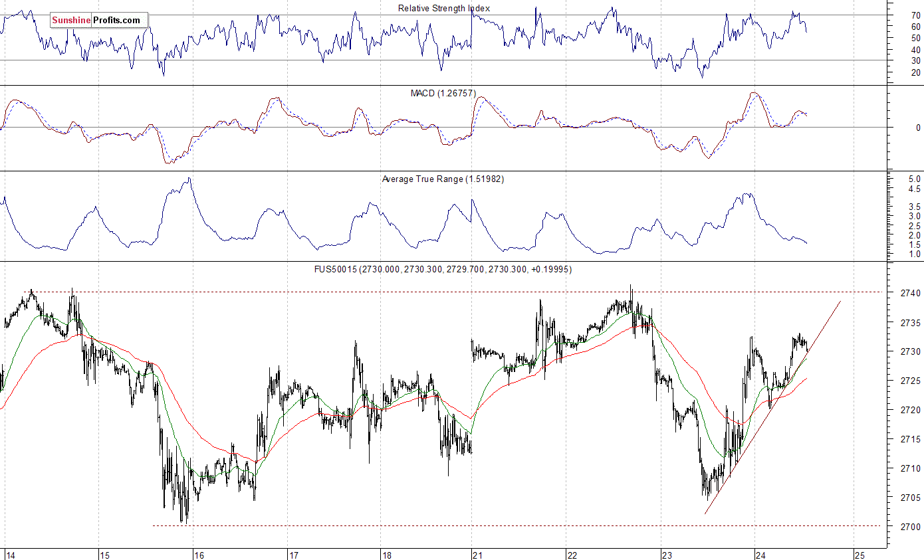Click date label 17 on time axis
This screenshot has height=560, width=924.
pyautogui.click(x=293, y=555)
